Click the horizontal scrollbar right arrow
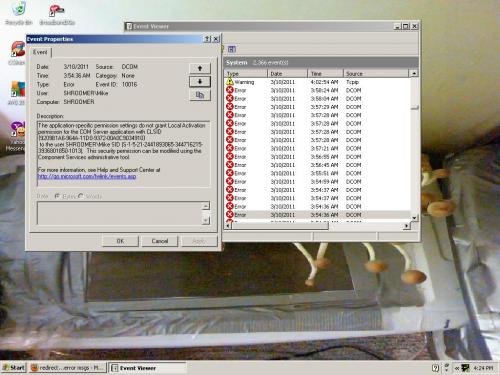500x375 pixels. click(x=406, y=226)
